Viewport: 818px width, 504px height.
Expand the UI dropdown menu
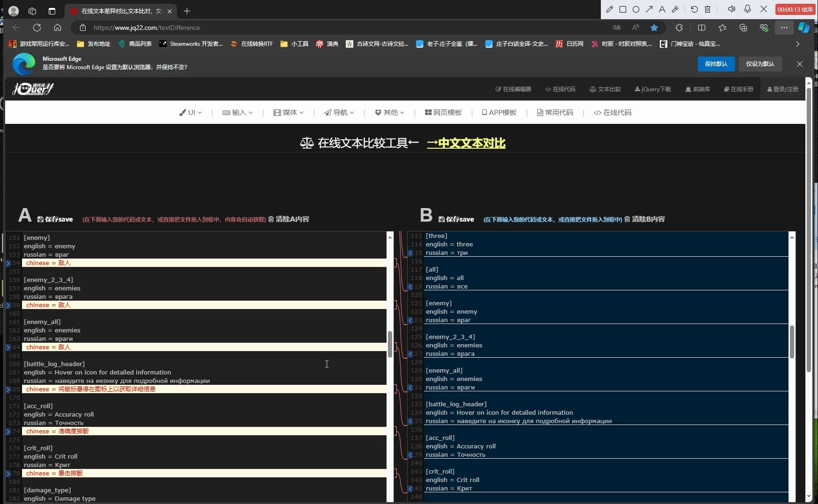pyautogui.click(x=190, y=113)
